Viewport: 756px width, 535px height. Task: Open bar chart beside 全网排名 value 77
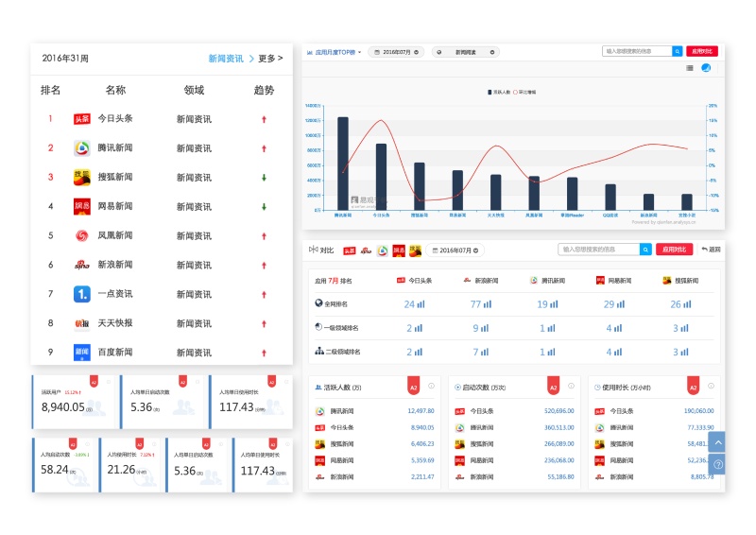pos(488,304)
